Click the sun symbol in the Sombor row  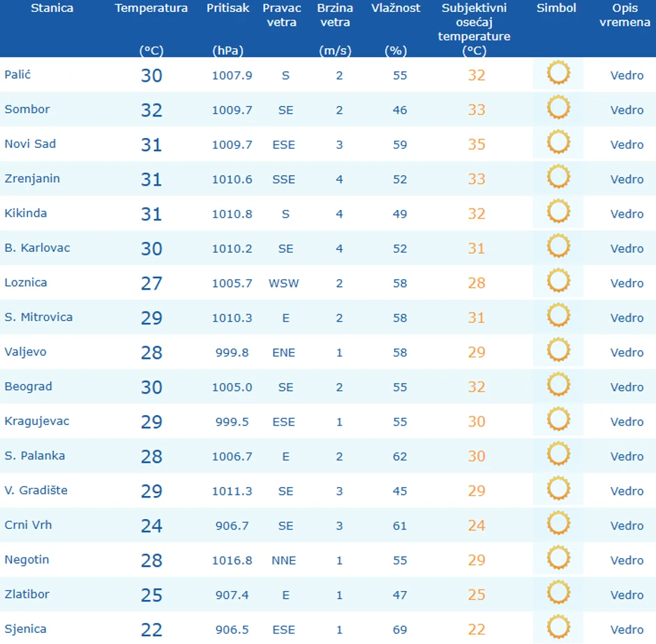pyautogui.click(x=558, y=107)
